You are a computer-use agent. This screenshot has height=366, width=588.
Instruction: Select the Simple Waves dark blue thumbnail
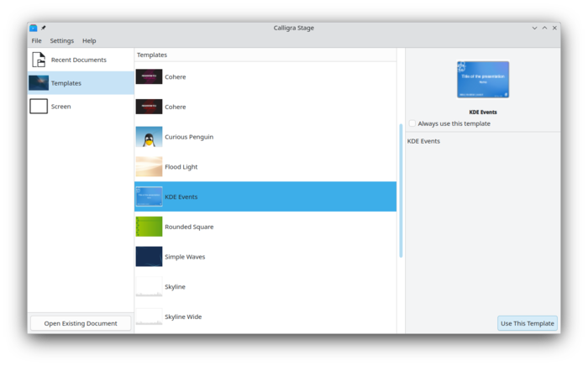click(x=149, y=257)
